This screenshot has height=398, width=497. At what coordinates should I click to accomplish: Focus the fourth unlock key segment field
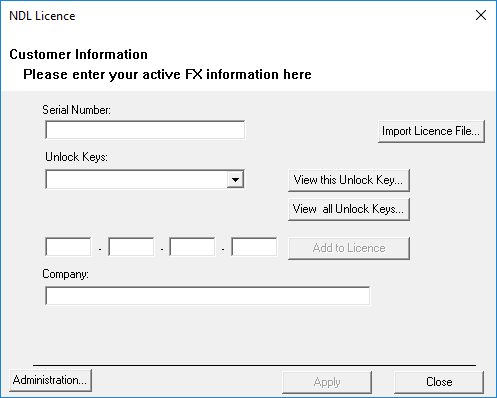click(254, 247)
